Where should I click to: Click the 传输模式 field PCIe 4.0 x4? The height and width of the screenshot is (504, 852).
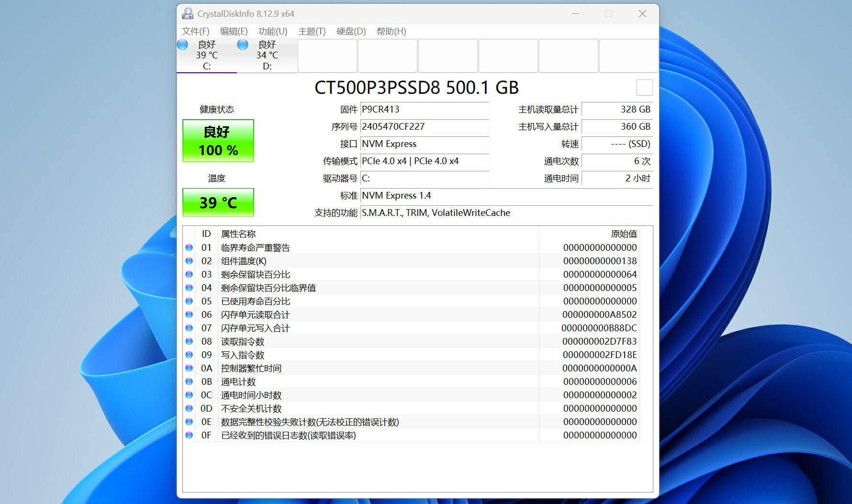tap(425, 161)
